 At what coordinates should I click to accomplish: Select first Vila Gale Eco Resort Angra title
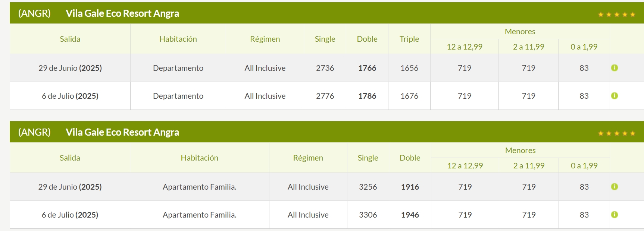pyautogui.click(x=122, y=13)
